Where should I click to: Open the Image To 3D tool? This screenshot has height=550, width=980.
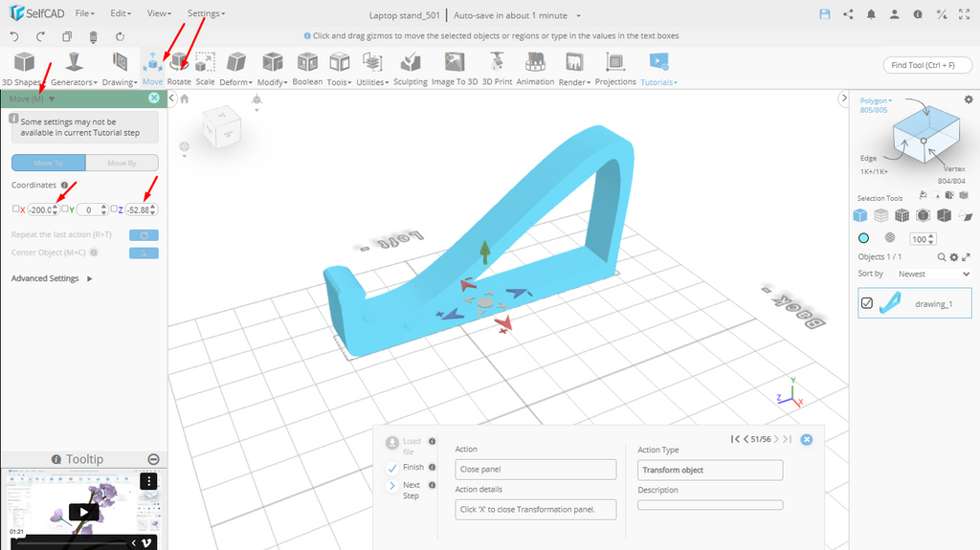coord(454,63)
